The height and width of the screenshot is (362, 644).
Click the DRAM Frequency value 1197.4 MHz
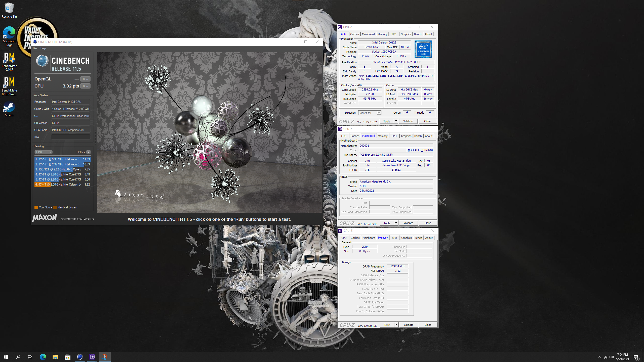pyautogui.click(x=397, y=266)
